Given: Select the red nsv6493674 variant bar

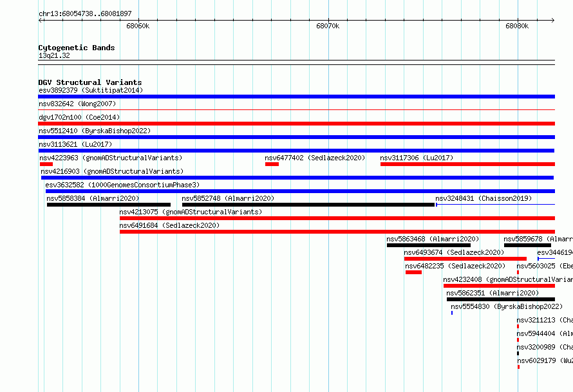Looking at the screenshot, I should pos(465,259).
